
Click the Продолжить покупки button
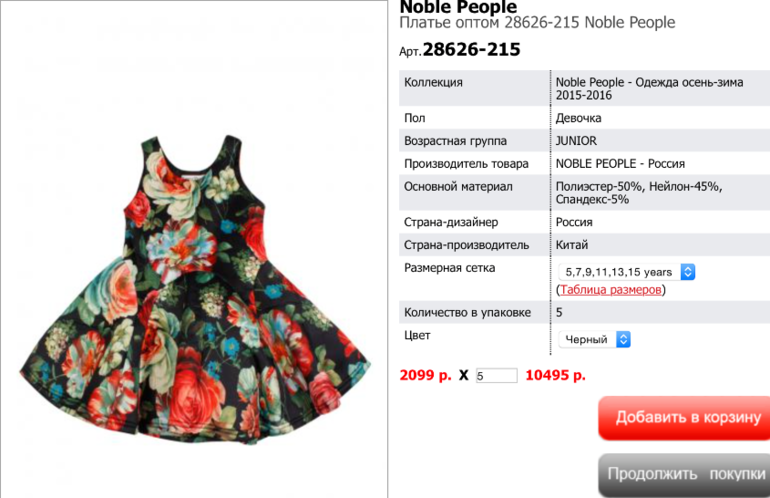(684, 474)
